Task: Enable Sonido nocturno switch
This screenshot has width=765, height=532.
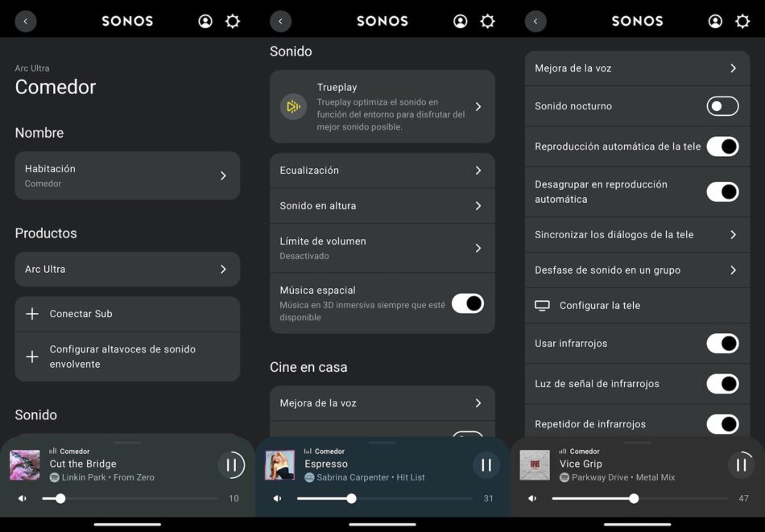Action: [x=722, y=106]
